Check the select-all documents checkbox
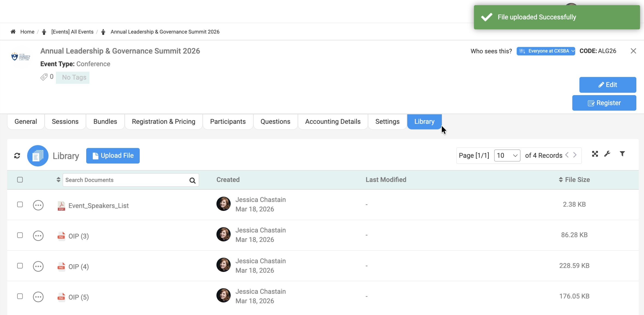 (x=20, y=180)
